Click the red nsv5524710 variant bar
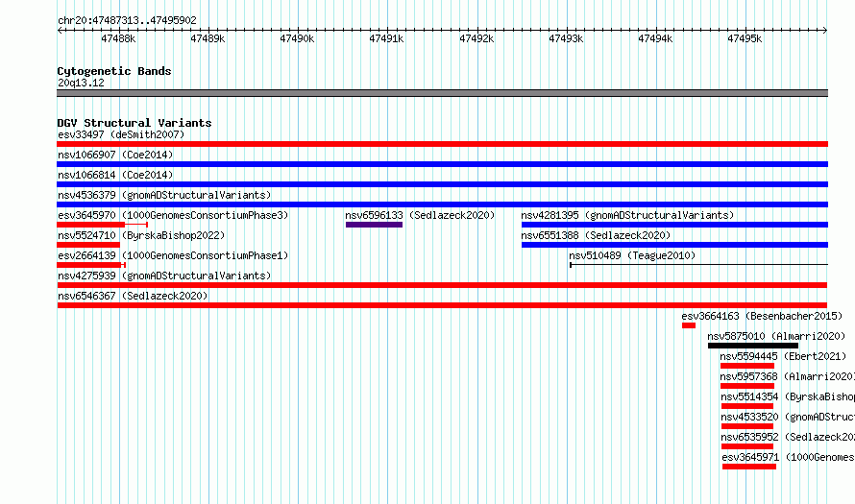 (88, 245)
